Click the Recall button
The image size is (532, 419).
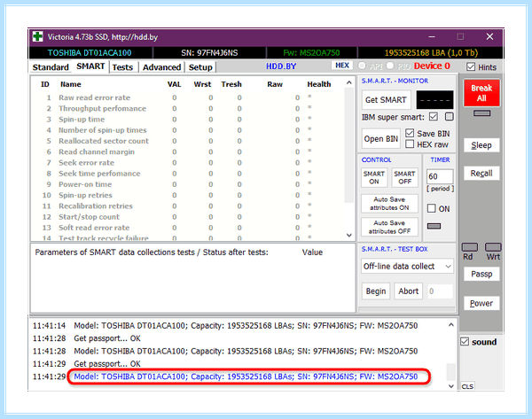point(481,174)
